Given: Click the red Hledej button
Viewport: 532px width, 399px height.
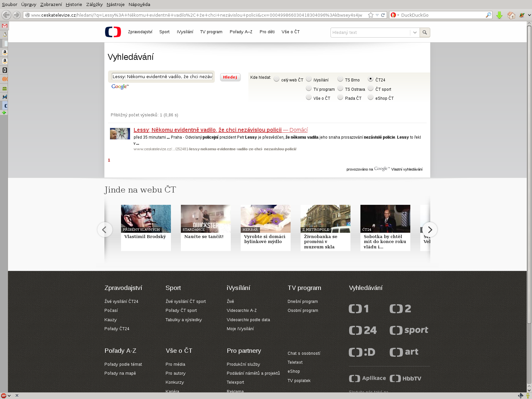Looking at the screenshot, I should pos(230,77).
